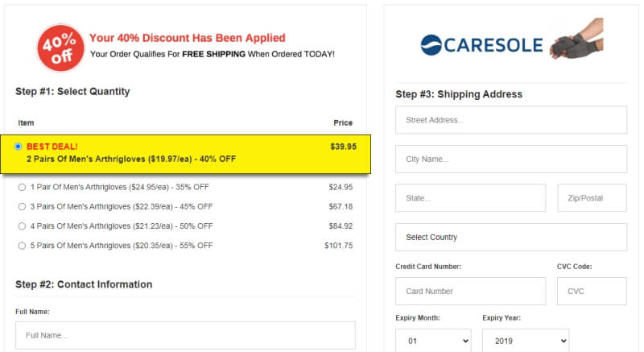Click the 40% off red badge

click(60, 48)
